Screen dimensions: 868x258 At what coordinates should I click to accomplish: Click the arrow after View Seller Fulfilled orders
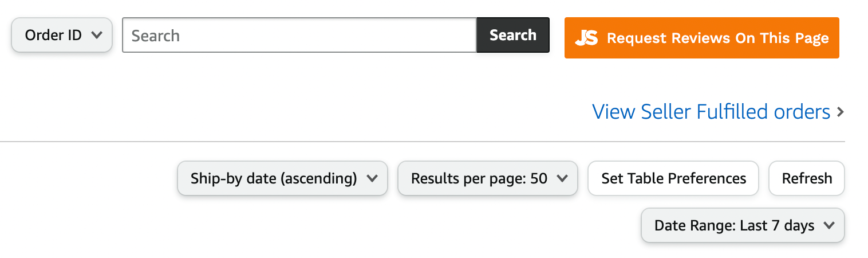pos(840,112)
